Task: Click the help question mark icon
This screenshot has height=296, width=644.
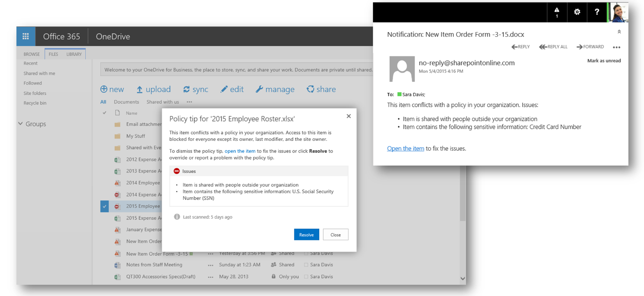Action: coord(597,12)
